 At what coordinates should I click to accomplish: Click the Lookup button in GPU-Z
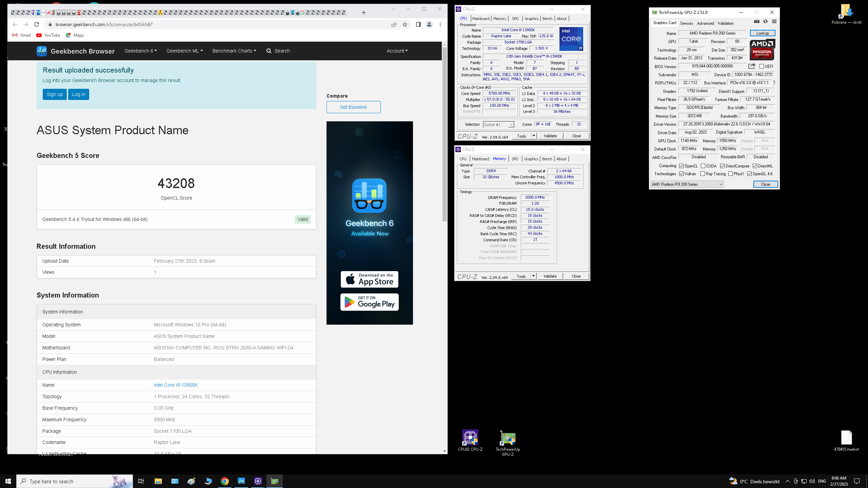(x=763, y=33)
